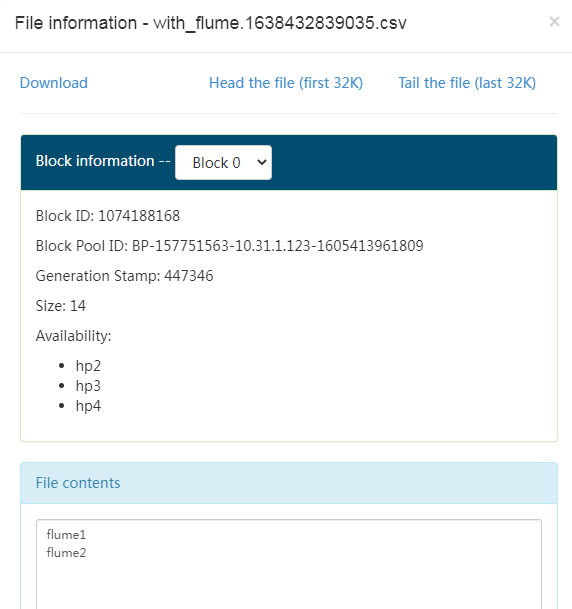Open Tail the file (last 32K)
This screenshot has height=609, width=572.
coord(467,83)
